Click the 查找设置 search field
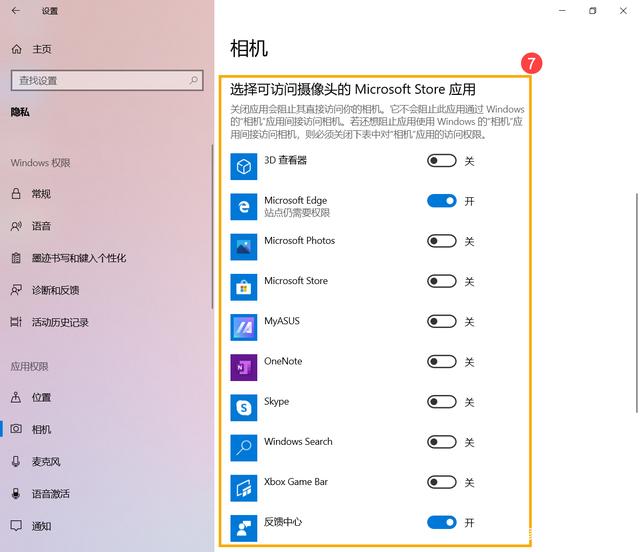640x552 pixels. point(107,80)
